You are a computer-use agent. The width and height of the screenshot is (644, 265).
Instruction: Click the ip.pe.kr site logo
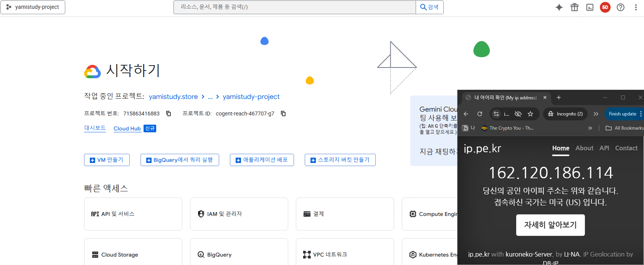tap(482, 148)
